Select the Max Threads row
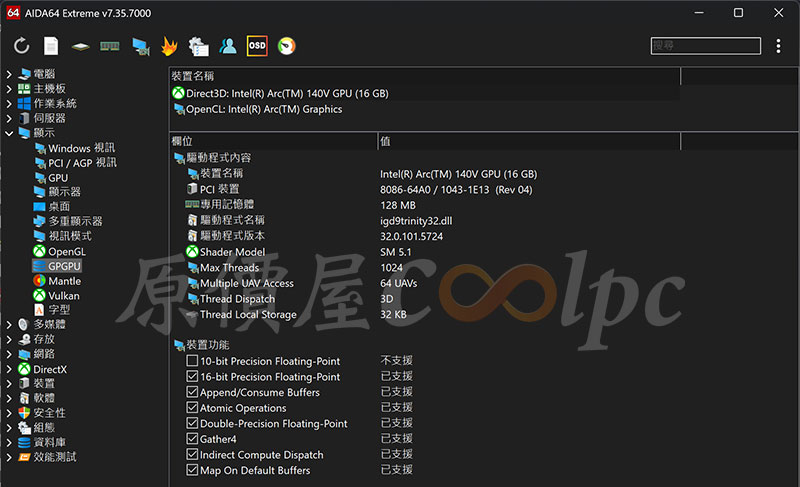 click(424, 268)
